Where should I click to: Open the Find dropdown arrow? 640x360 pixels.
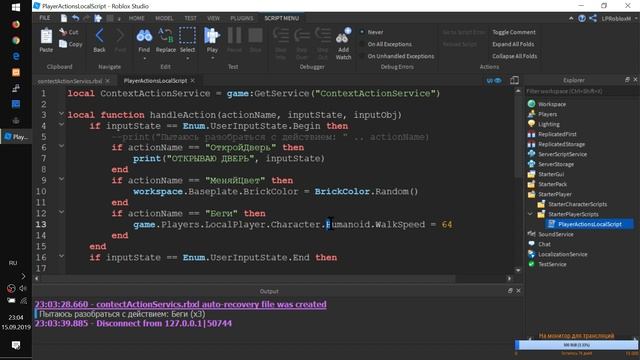[144, 58]
